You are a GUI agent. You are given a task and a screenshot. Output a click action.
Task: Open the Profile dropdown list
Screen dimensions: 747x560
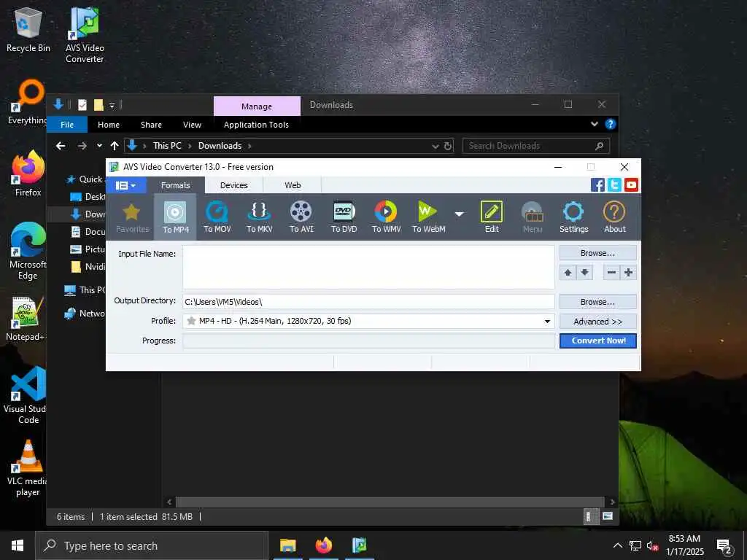(547, 322)
